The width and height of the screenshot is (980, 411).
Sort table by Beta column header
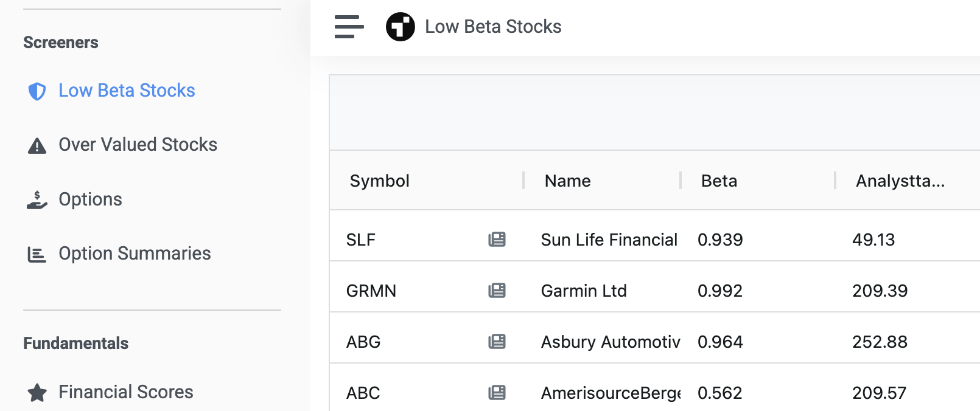[x=719, y=181]
